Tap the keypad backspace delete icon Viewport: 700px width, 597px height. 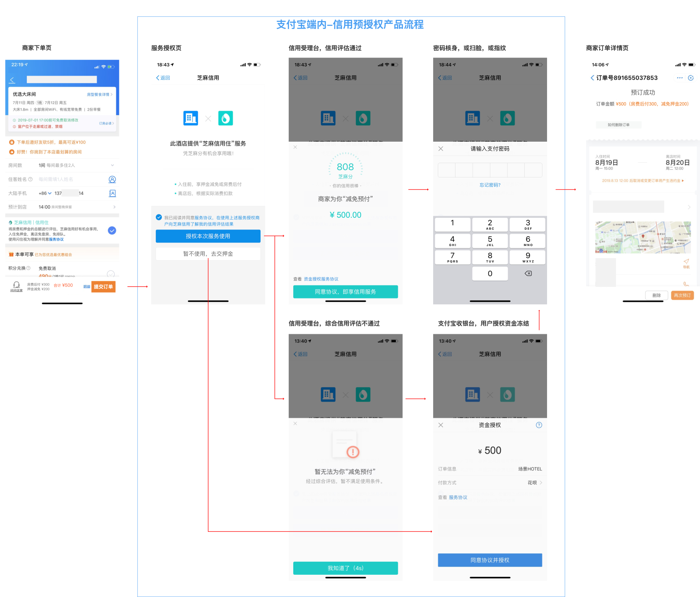point(528,274)
